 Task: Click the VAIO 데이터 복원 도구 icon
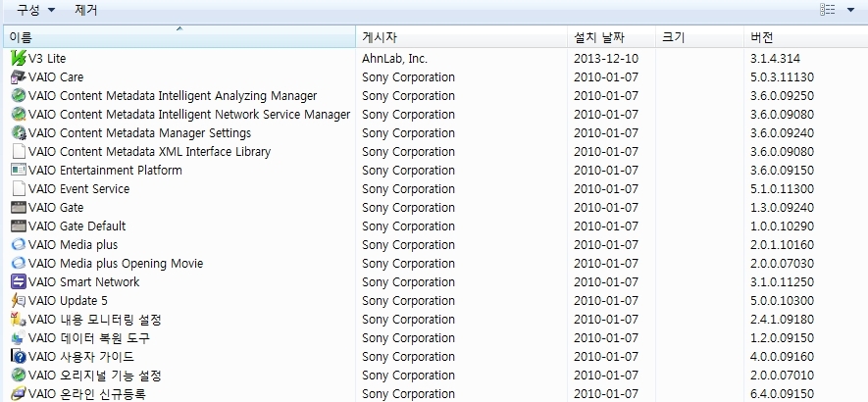click(x=19, y=338)
